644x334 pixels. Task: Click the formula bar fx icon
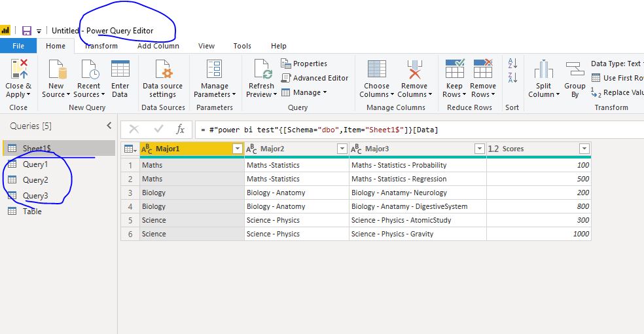tap(180, 130)
